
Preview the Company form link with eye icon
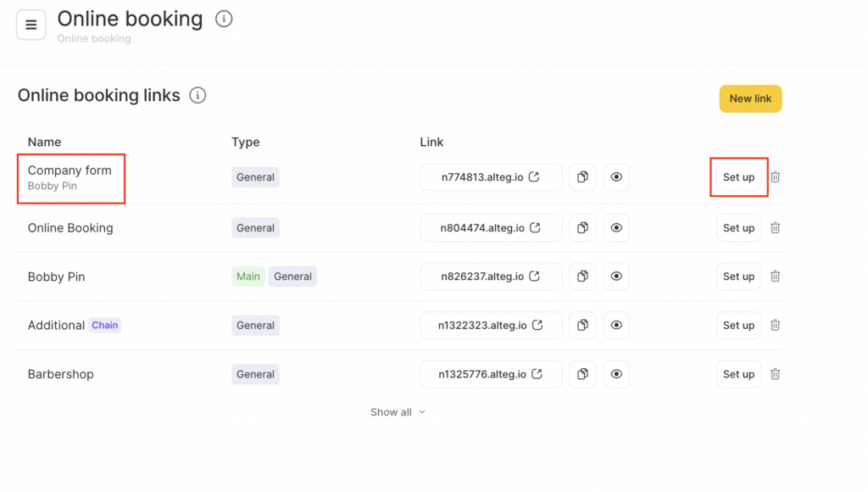[x=616, y=177]
